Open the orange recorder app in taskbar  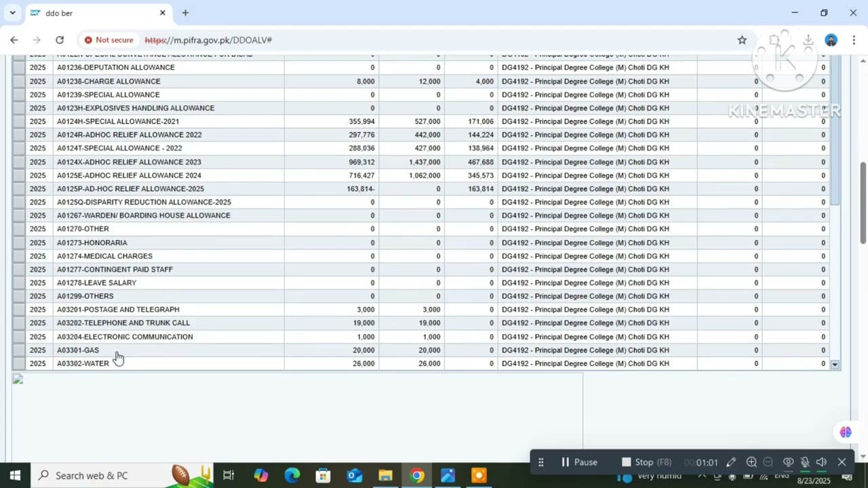click(479, 475)
